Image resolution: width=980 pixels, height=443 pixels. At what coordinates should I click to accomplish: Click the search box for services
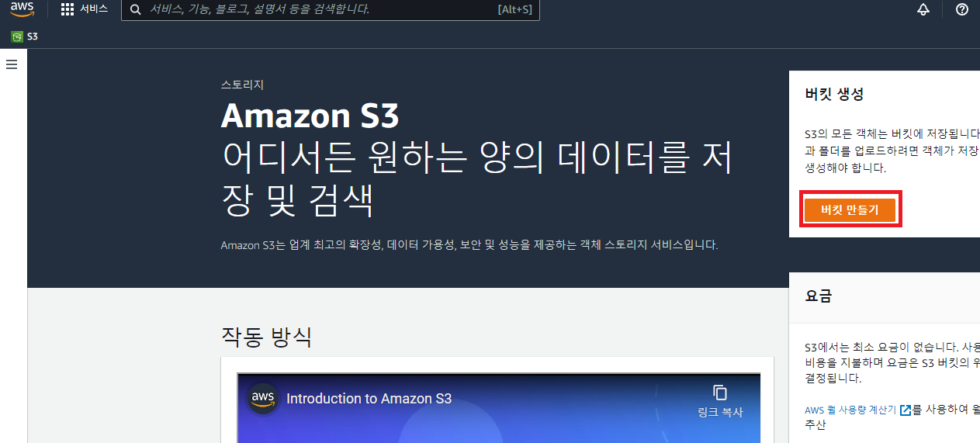click(x=330, y=10)
